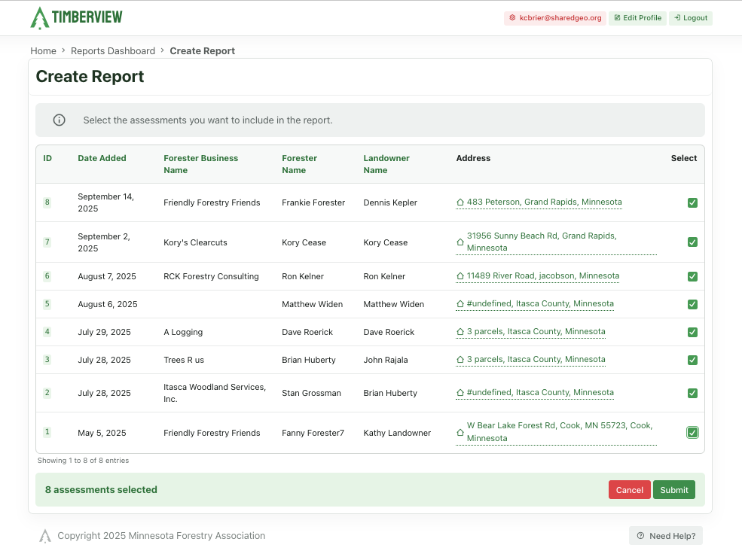The height and width of the screenshot is (560, 742).
Task: Click house icon in Stan Grossman's address
Action: (460, 393)
